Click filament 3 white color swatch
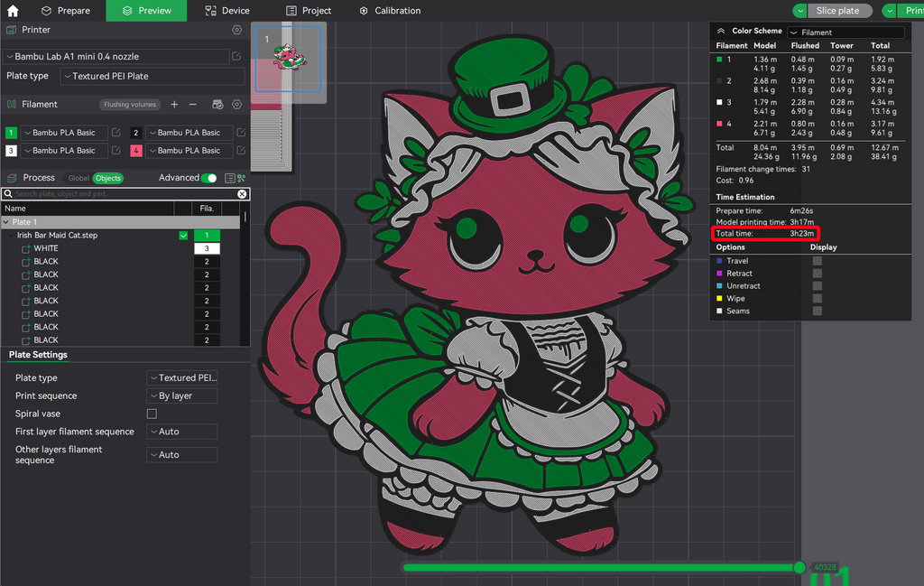924x586 pixels. pos(11,150)
